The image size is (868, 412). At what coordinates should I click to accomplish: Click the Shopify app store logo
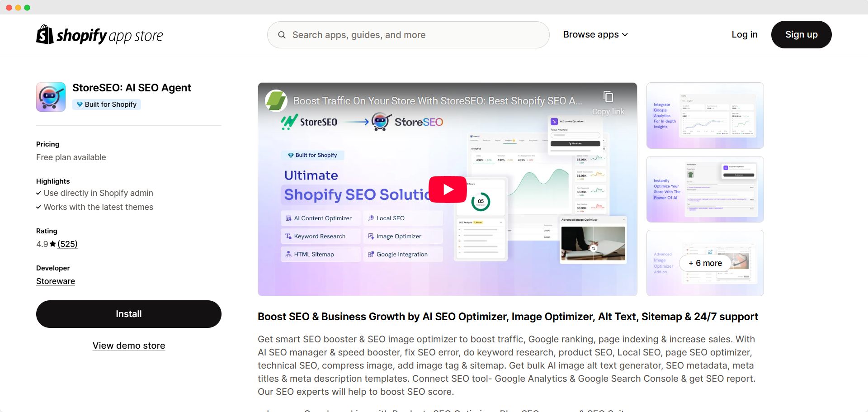(99, 35)
